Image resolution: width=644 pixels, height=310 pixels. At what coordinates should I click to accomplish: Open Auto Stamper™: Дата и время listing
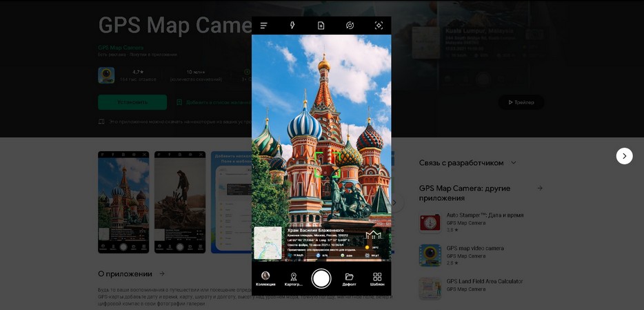point(485,215)
